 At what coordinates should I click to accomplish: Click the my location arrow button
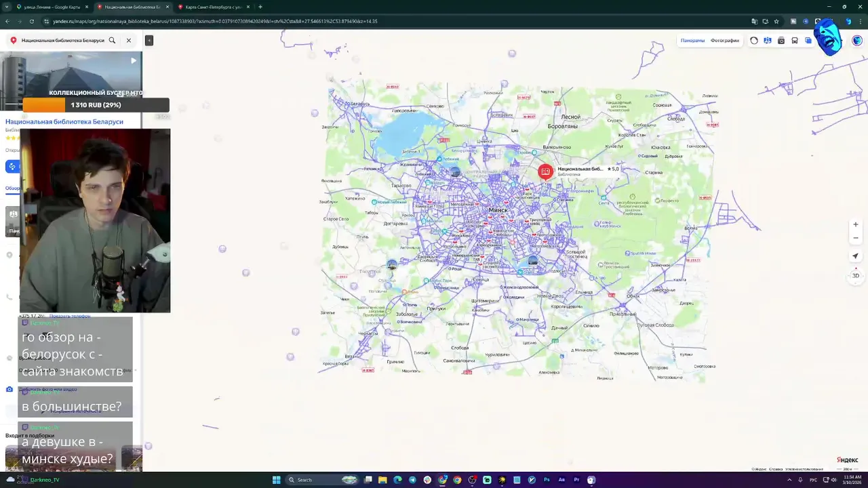(x=856, y=256)
